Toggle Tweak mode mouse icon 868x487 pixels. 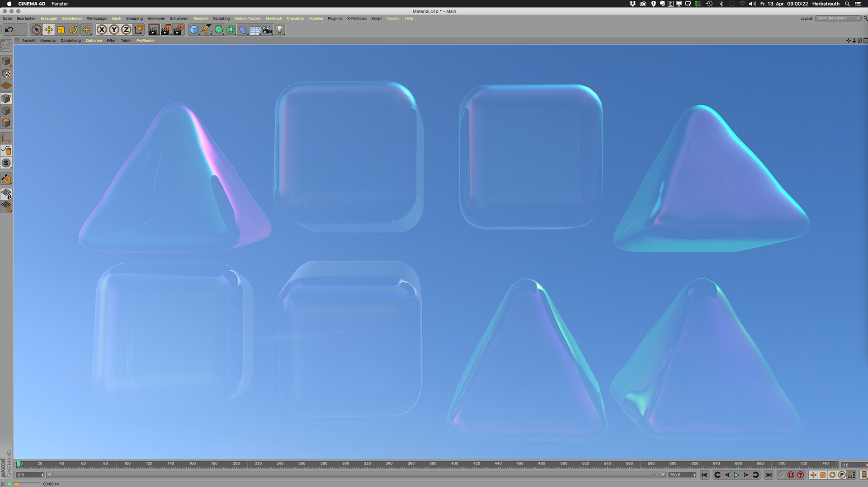(x=6, y=150)
